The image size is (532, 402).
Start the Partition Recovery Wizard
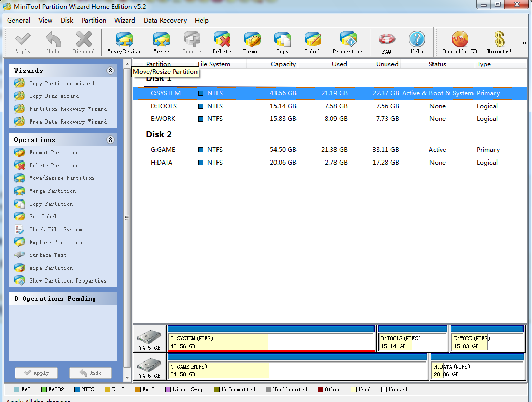point(68,109)
